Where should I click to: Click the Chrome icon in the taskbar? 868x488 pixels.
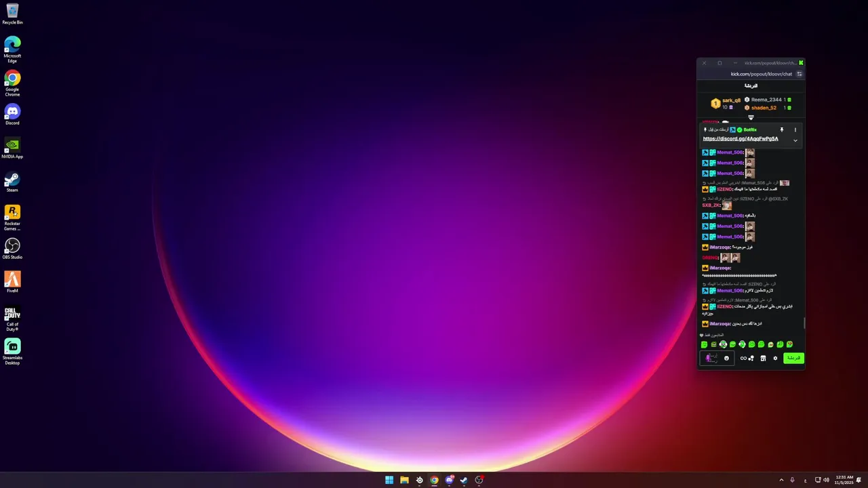tap(434, 480)
